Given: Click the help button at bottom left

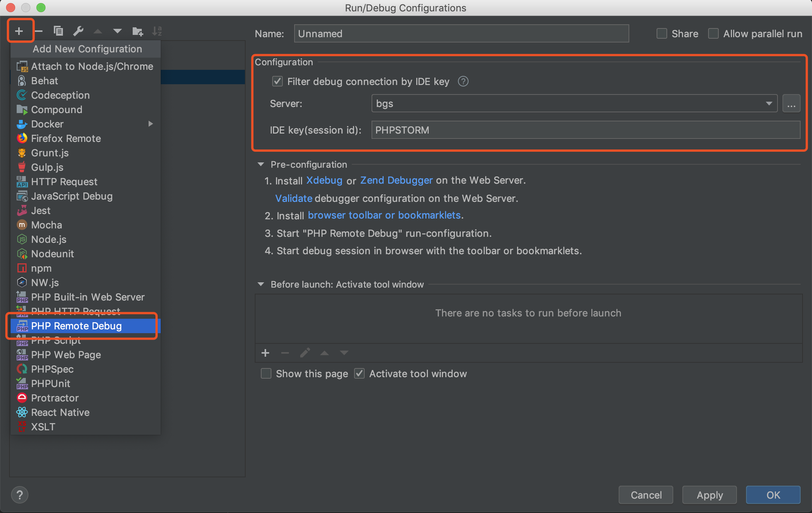Looking at the screenshot, I should click(19, 495).
